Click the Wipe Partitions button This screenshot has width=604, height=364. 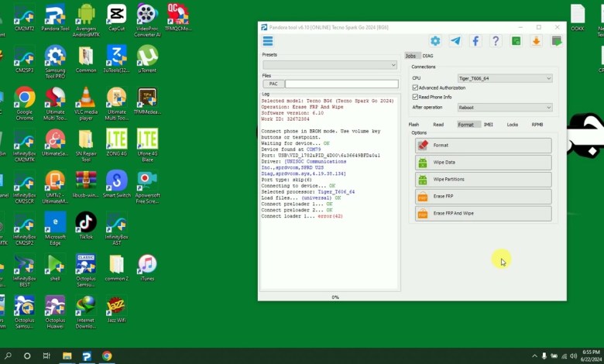pos(483,179)
